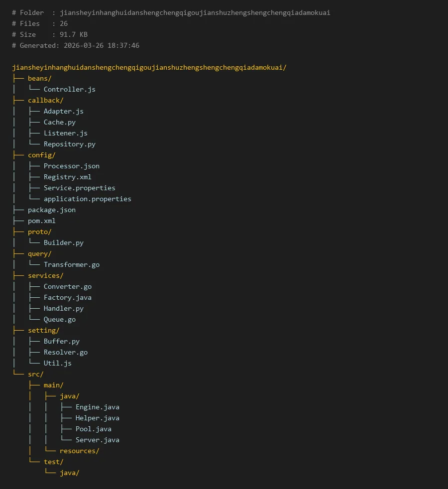Select Controller.js under beans
The height and width of the screenshot is (489, 448).
[69, 89]
